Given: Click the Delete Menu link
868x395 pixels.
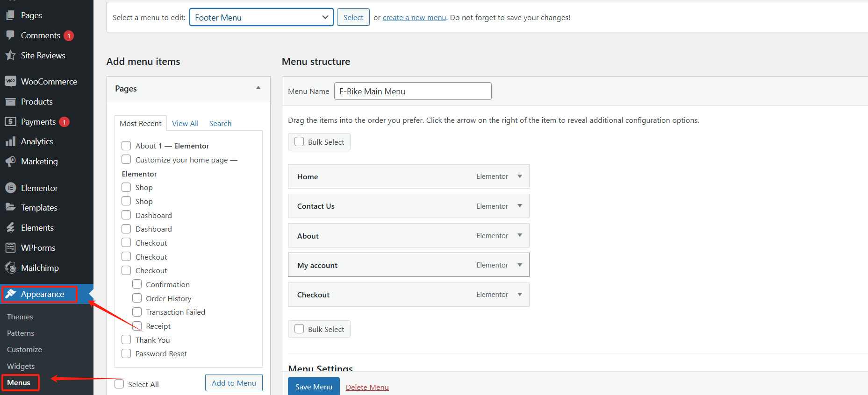Looking at the screenshot, I should point(367,387).
